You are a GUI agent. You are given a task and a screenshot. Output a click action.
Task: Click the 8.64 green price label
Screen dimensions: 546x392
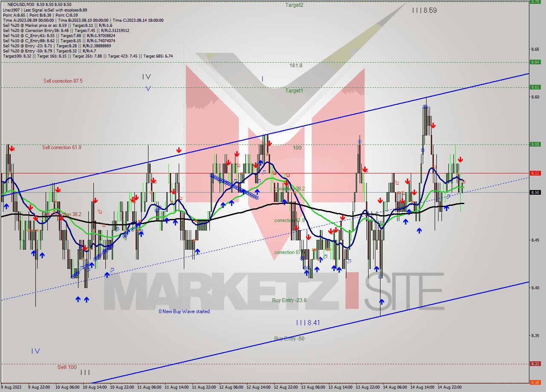coord(535,62)
